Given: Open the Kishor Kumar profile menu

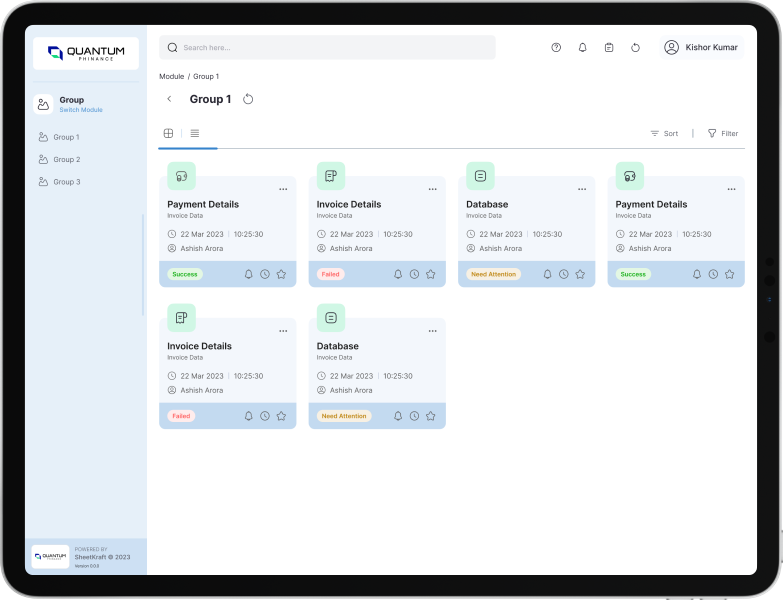Looking at the screenshot, I should 703,48.
